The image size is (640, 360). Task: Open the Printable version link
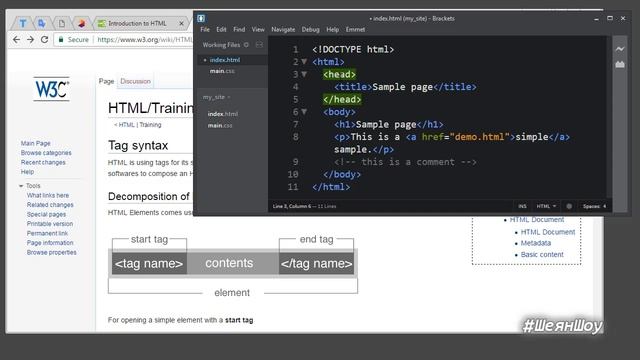(50, 224)
